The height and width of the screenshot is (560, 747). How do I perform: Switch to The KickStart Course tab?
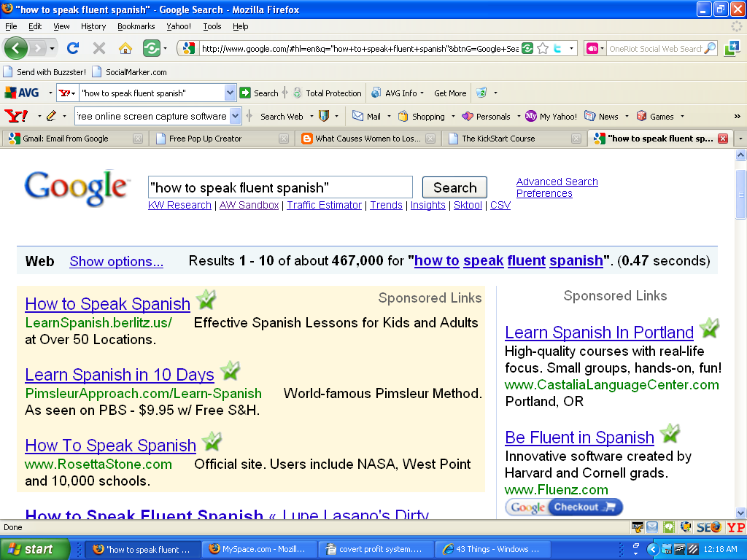507,139
